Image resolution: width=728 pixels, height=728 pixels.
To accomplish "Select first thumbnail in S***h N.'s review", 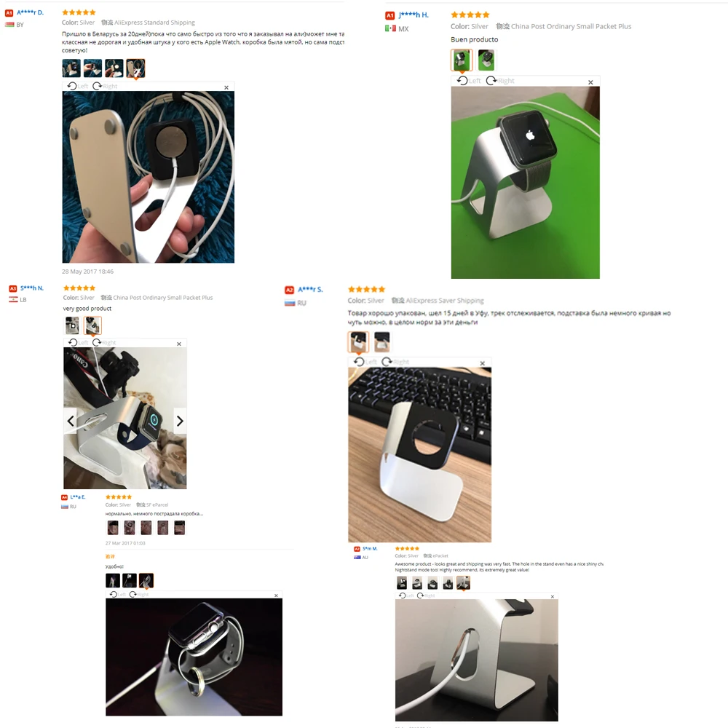I will (x=72, y=325).
